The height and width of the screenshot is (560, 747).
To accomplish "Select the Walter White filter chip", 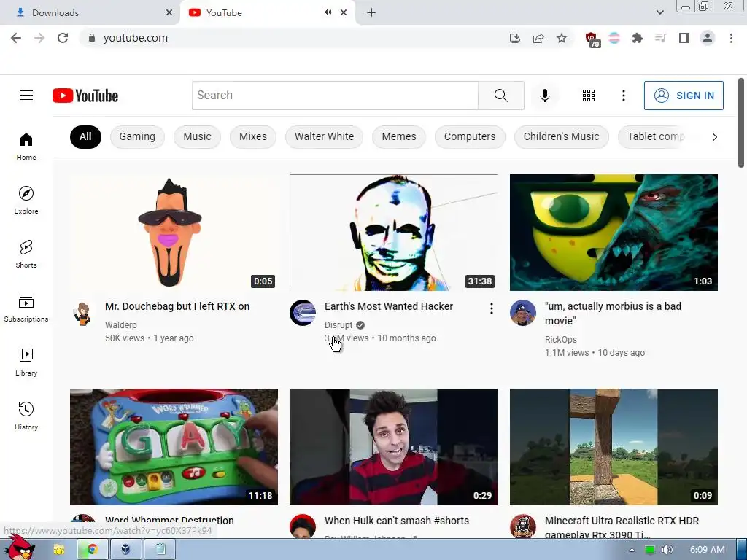I will (x=324, y=136).
